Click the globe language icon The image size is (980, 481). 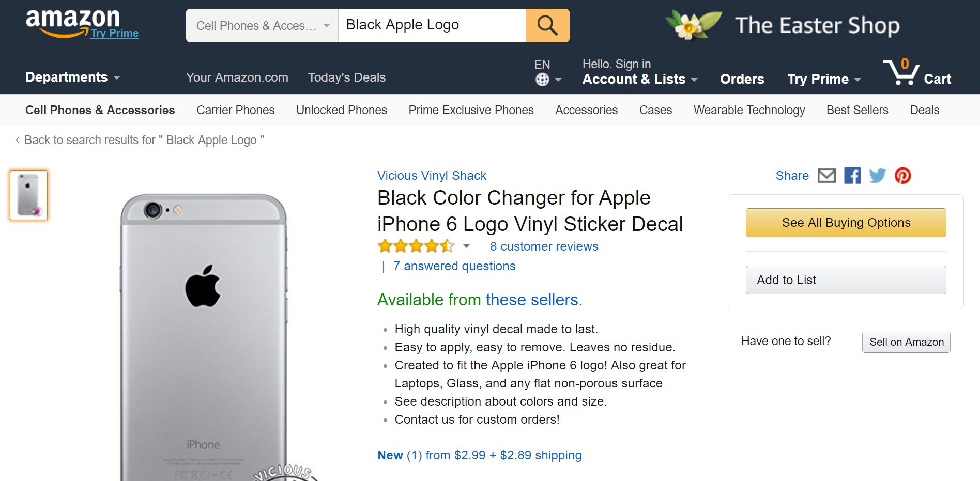click(x=542, y=80)
